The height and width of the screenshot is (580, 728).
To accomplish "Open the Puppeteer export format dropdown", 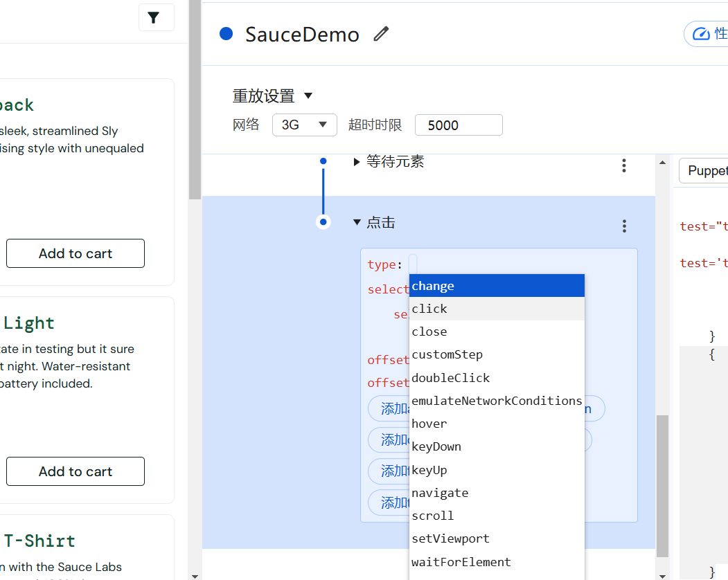I will pos(704,171).
